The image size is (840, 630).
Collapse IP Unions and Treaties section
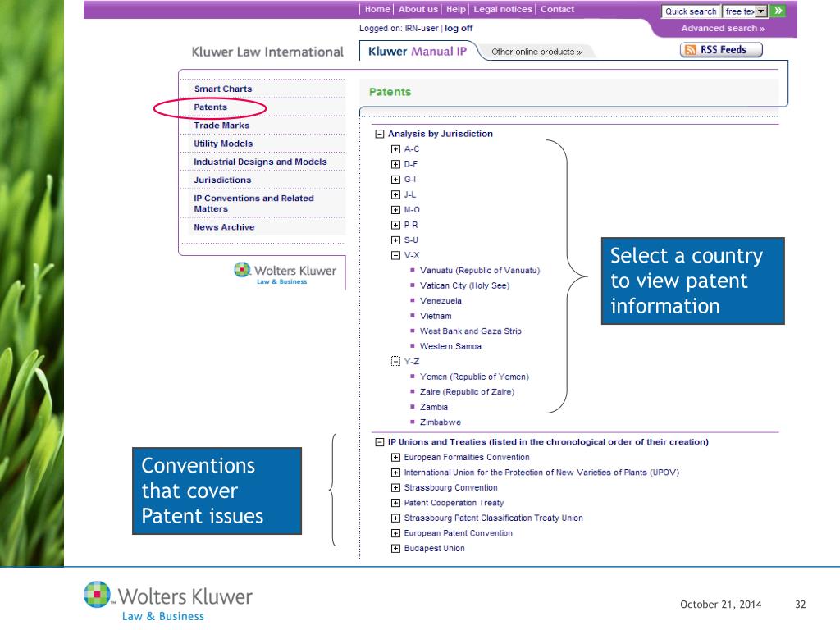coord(379,442)
